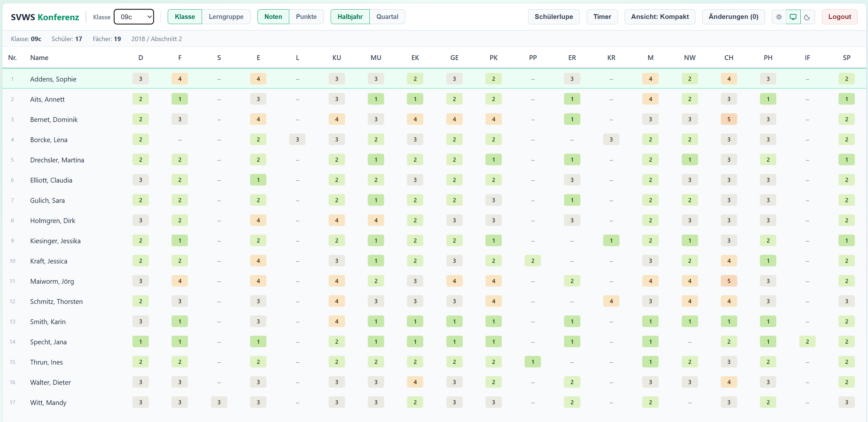Start the Timer

(x=602, y=17)
